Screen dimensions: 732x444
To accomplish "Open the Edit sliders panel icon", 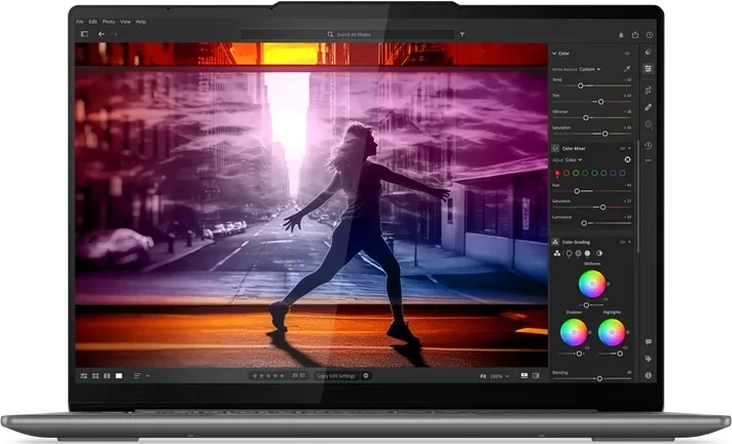I will coord(648,69).
